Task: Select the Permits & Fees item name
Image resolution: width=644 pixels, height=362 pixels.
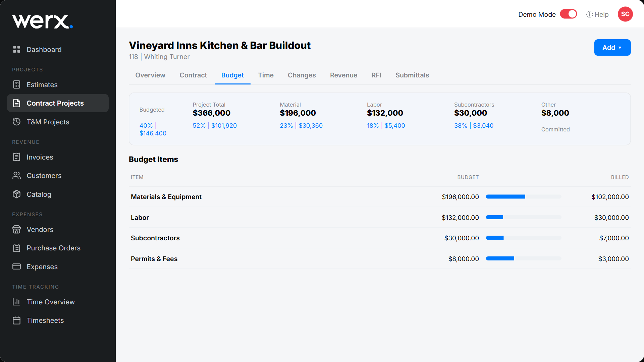Action: [154, 259]
